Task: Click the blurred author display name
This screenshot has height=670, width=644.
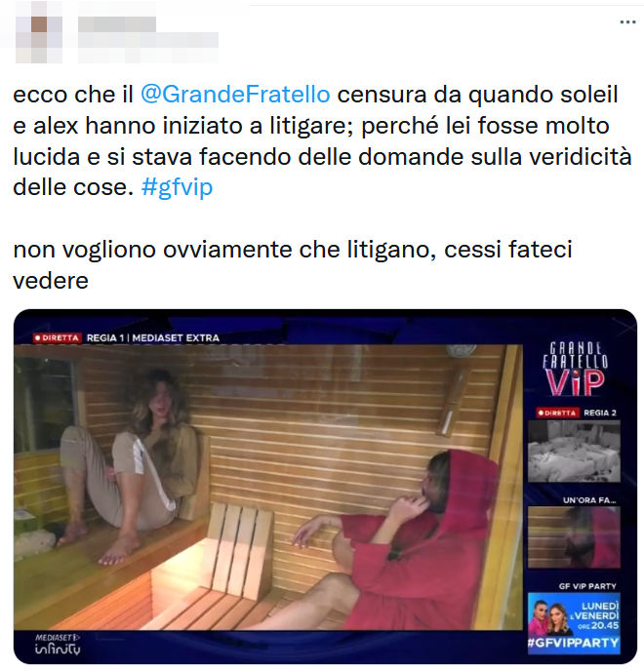Action: (117, 24)
